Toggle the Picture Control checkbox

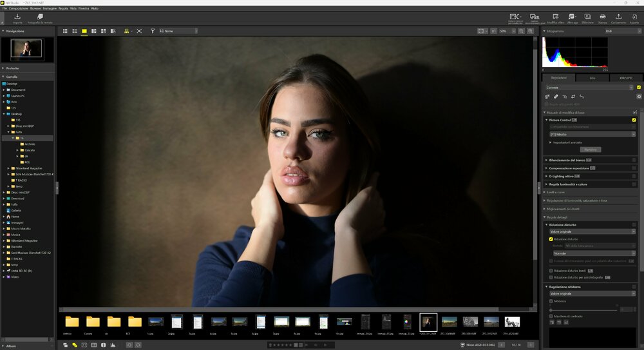coord(634,120)
